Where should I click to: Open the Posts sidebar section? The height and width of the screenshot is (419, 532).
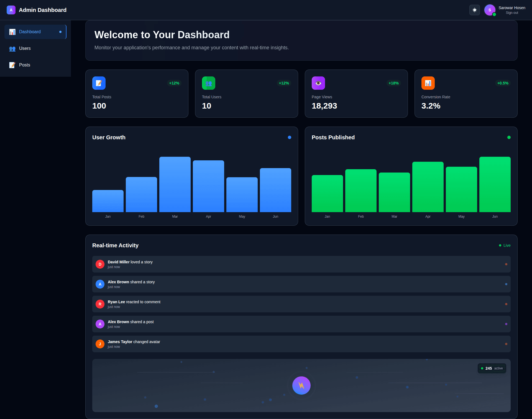[24, 65]
